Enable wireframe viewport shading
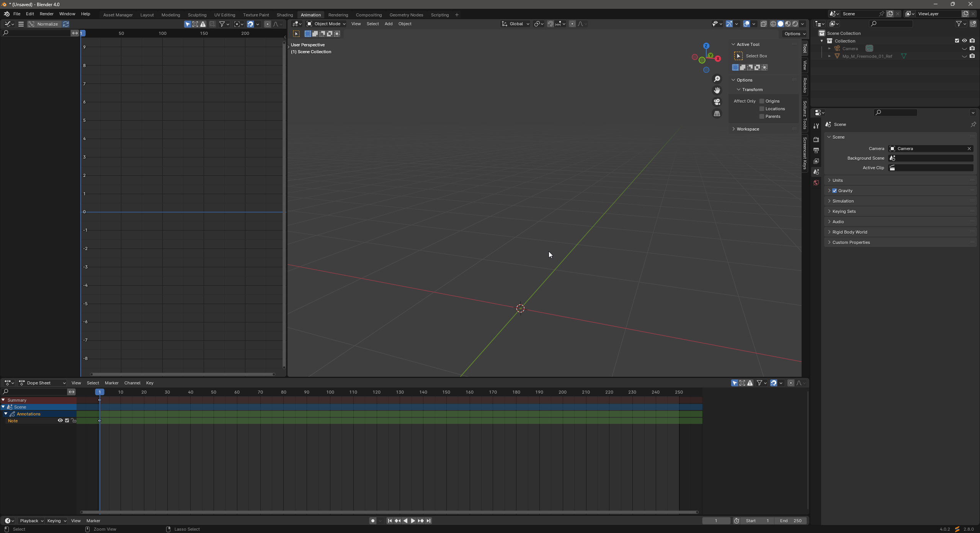Screen dimensions: 980x533 [773, 24]
